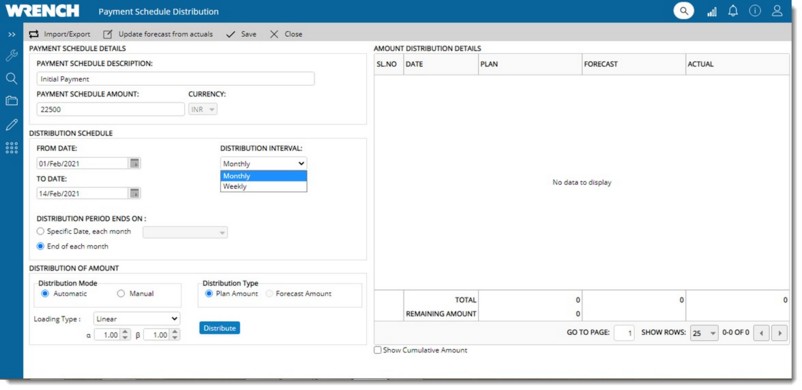Open the INR currency dropdown
The width and height of the screenshot is (802, 390).
point(203,109)
